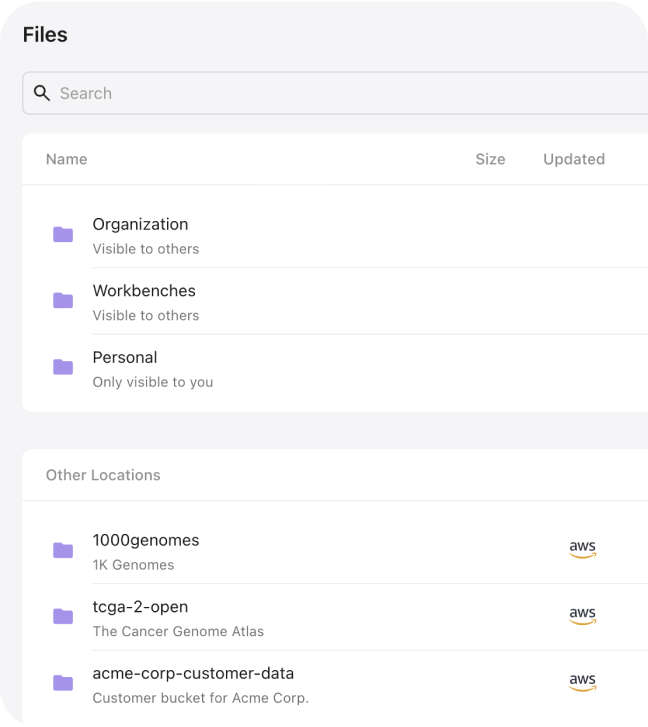Click 'Visible to others' under Workbenches

pyautogui.click(x=146, y=315)
